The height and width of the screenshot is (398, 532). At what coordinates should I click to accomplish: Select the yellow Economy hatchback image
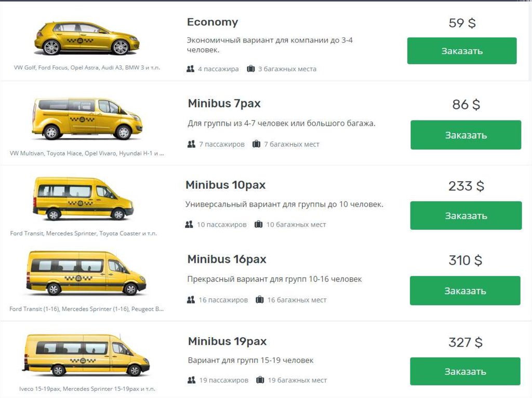coord(87,38)
